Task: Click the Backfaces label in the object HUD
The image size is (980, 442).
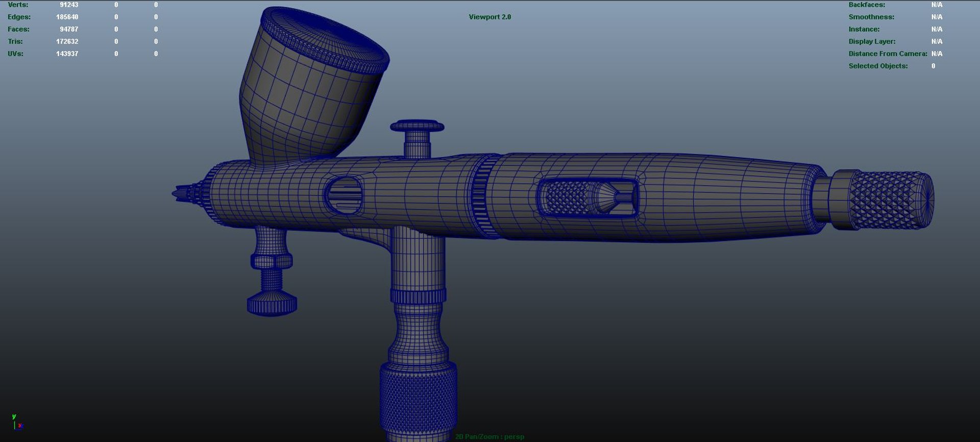Action: pyautogui.click(x=867, y=5)
